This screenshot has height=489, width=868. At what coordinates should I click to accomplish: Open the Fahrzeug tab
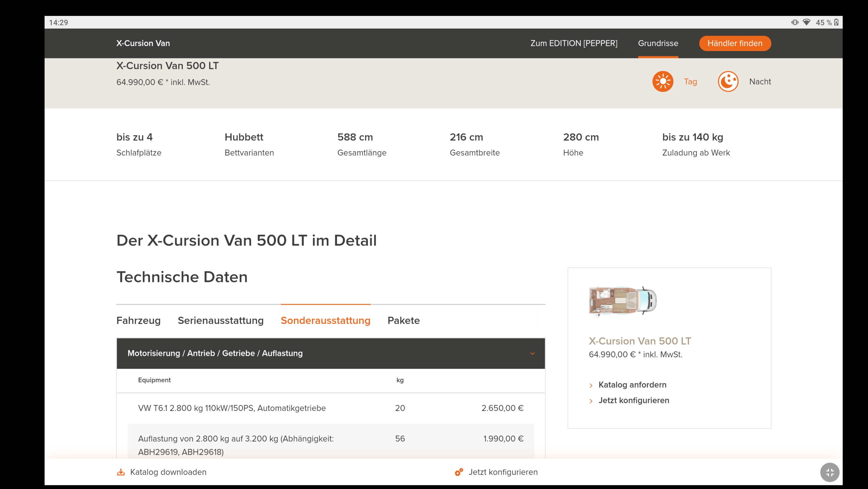point(138,320)
